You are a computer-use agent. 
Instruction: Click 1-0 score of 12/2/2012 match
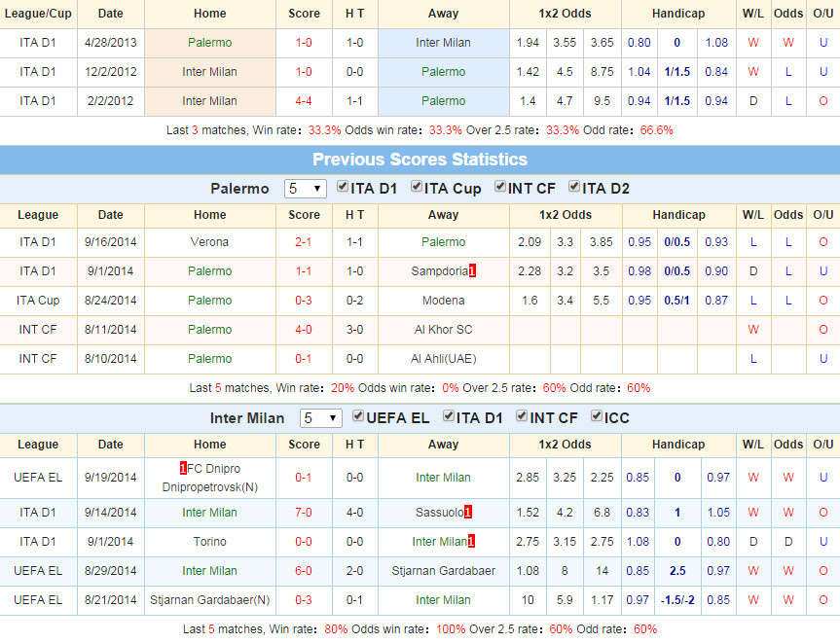(x=304, y=72)
